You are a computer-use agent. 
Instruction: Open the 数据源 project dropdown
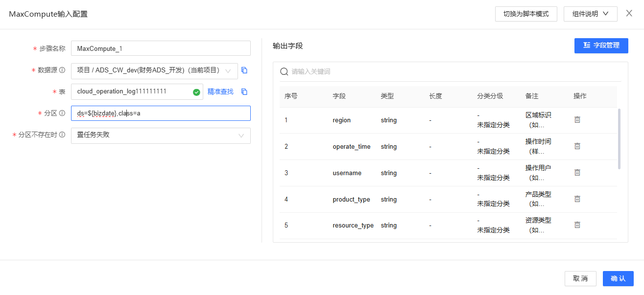point(154,71)
